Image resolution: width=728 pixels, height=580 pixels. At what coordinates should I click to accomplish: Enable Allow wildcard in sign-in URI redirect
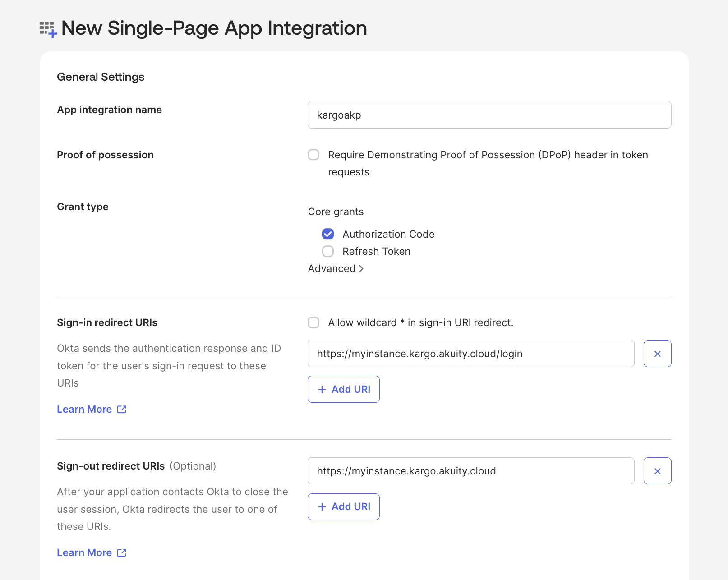[x=313, y=322]
